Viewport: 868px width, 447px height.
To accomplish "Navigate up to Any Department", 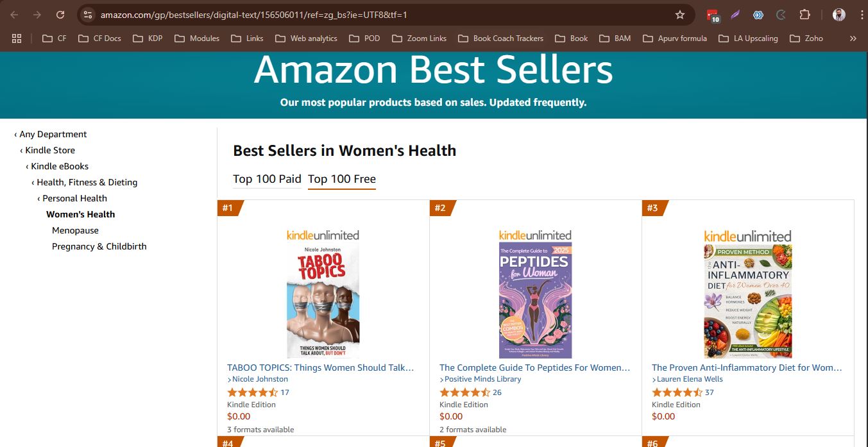I will pos(53,134).
